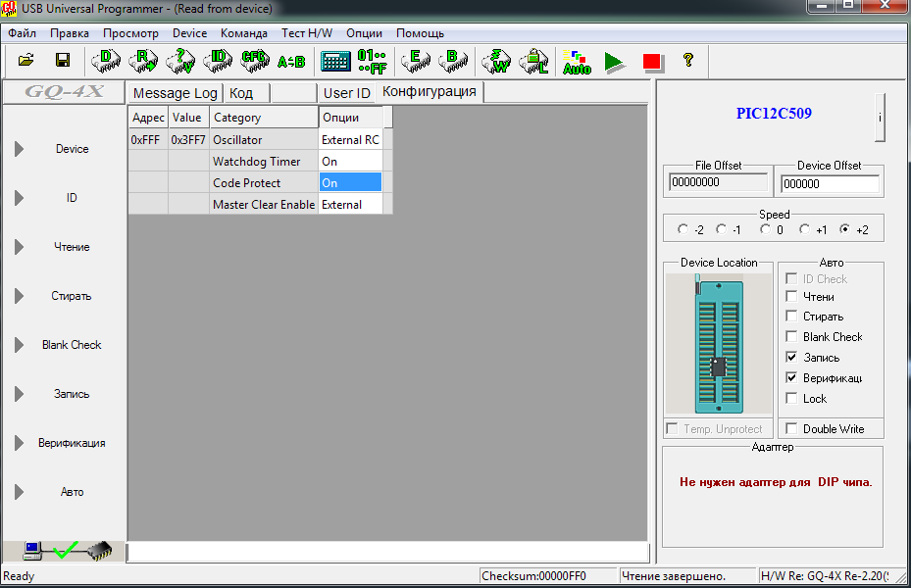Click the PIC12C509 device name
Screen dimensions: 911x588
point(774,113)
